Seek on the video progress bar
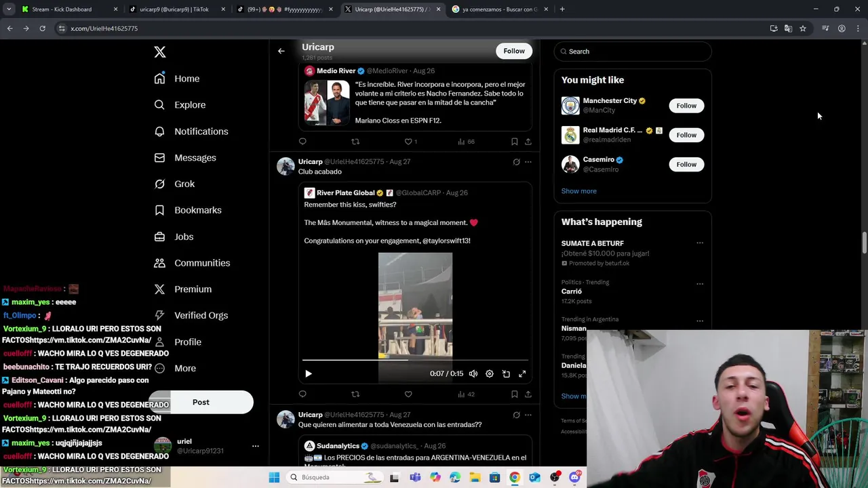Screen dimensions: 868x488 [415, 361]
